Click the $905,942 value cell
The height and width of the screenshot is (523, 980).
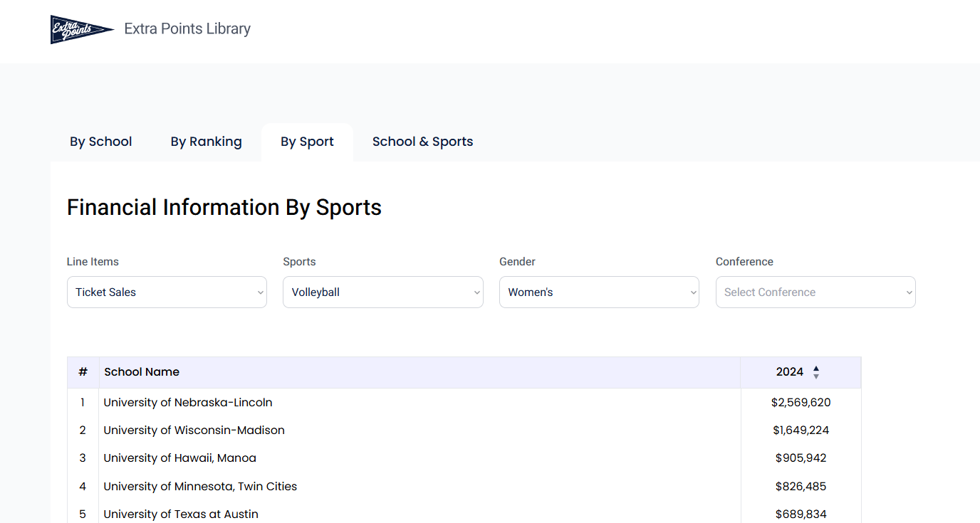point(801,458)
